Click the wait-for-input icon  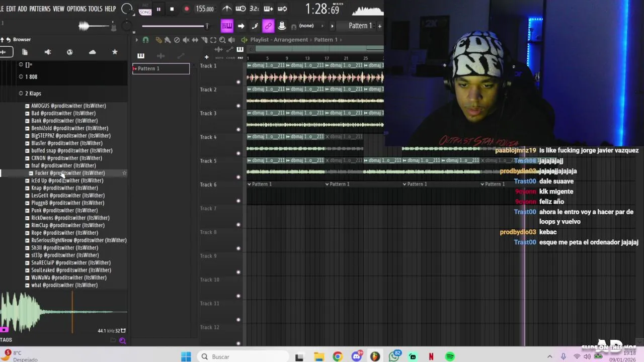pyautogui.click(x=240, y=9)
